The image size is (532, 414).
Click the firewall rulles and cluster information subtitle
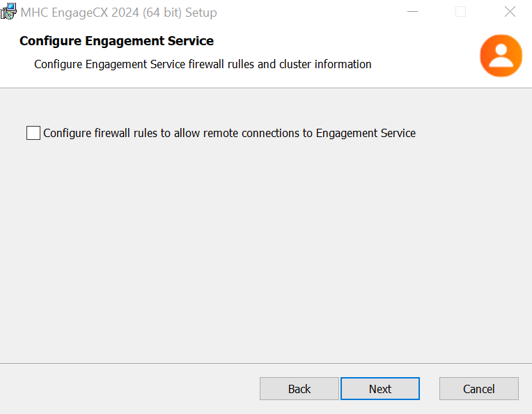point(203,64)
